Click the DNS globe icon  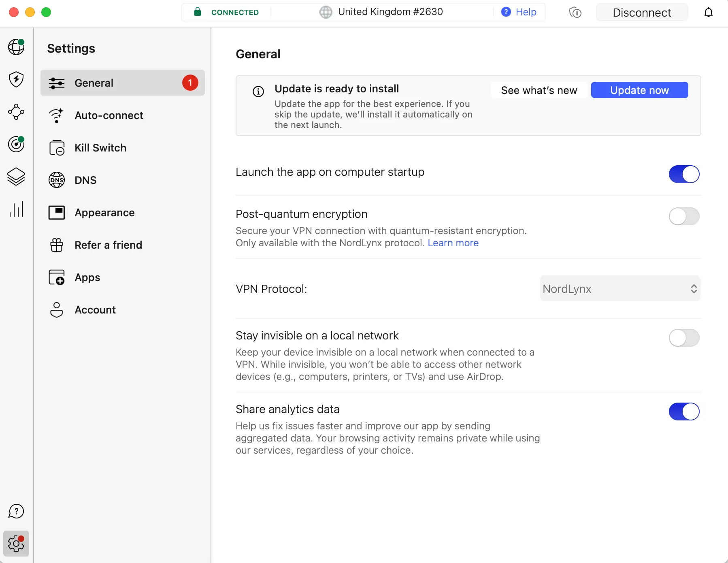[57, 180]
